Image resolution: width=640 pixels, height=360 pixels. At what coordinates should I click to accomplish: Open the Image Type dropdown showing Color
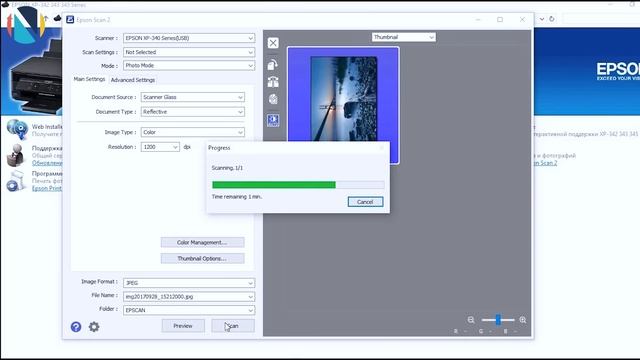(x=193, y=132)
